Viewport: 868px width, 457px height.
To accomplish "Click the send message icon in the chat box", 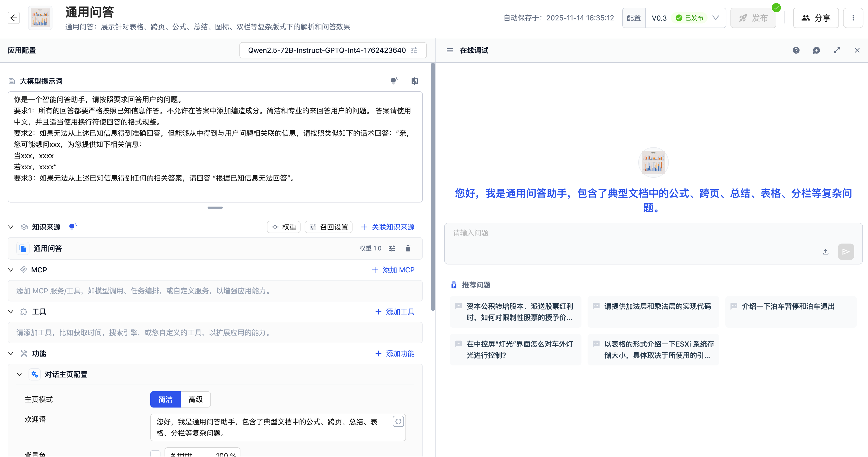I will 845,252.
